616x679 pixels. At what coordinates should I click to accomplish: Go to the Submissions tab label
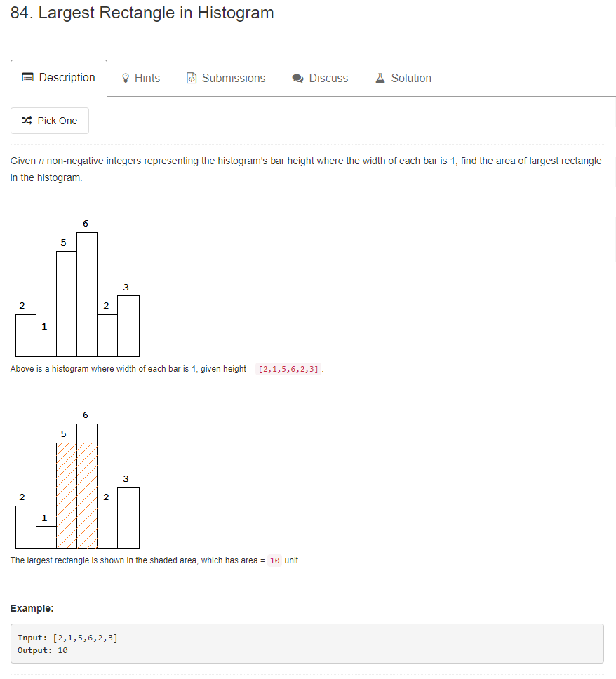pos(233,79)
